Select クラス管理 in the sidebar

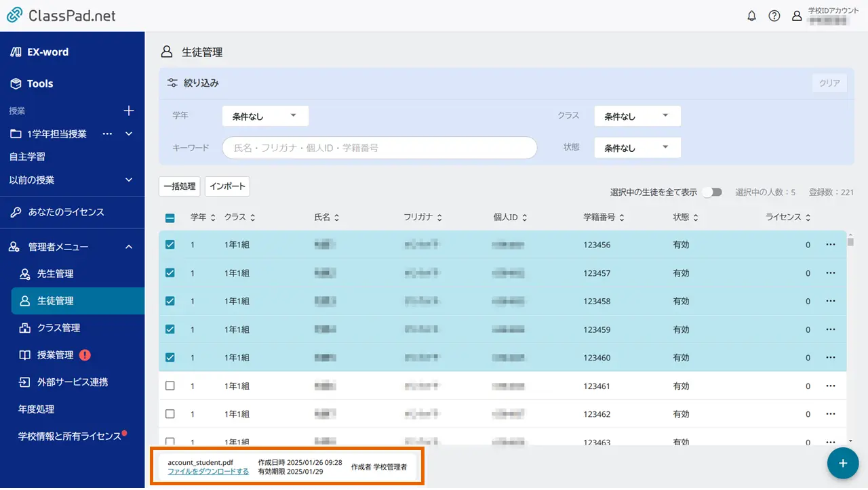click(x=58, y=328)
